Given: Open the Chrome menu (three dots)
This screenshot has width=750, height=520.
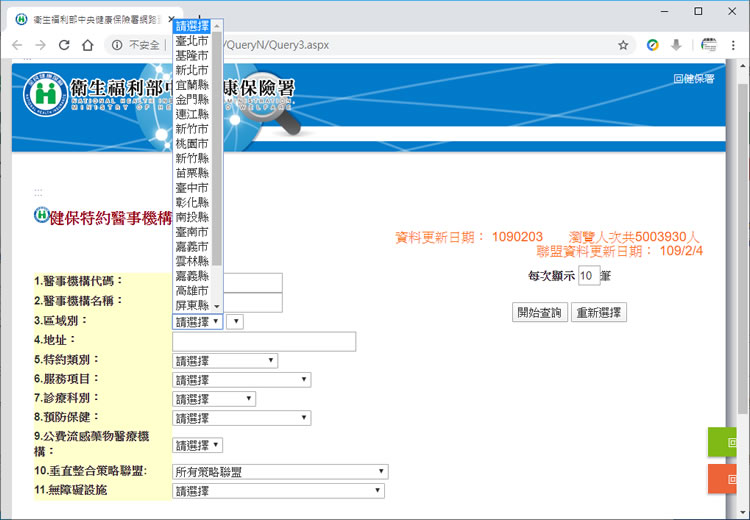Looking at the screenshot, I should 735,45.
